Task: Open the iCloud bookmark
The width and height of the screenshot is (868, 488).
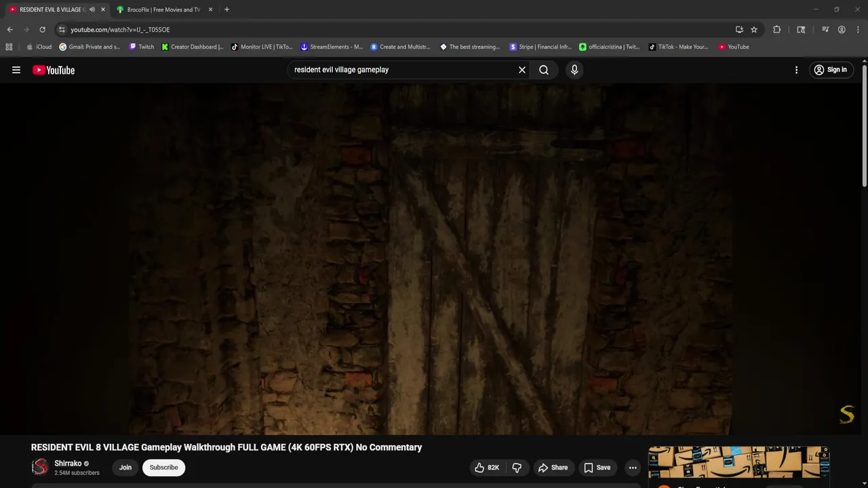Action: point(39,47)
